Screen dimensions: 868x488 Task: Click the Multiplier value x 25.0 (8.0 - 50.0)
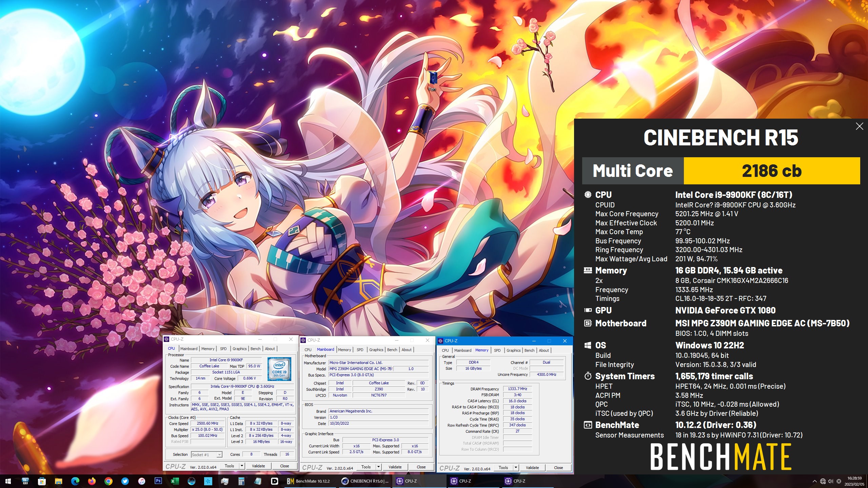[x=208, y=429]
